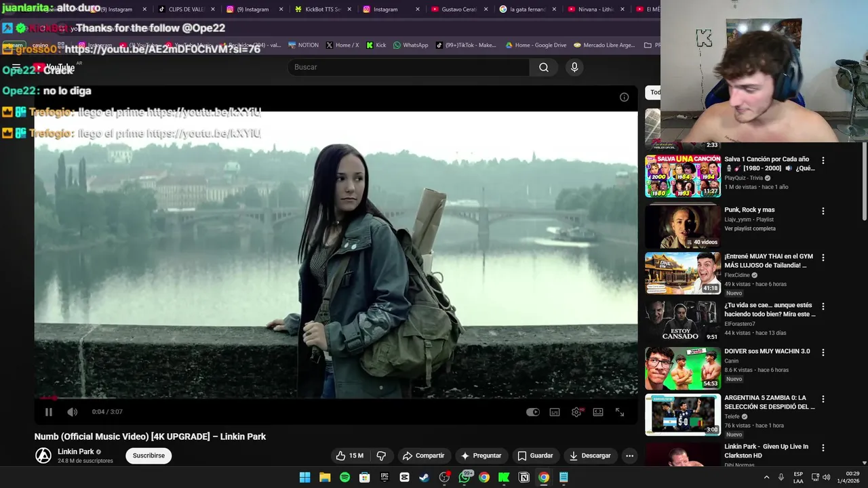Open Steam from the taskbar

pyautogui.click(x=425, y=477)
